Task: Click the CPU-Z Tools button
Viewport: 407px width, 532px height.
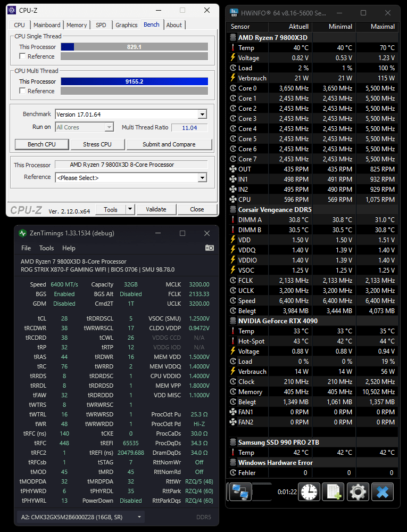Action: 111,209
